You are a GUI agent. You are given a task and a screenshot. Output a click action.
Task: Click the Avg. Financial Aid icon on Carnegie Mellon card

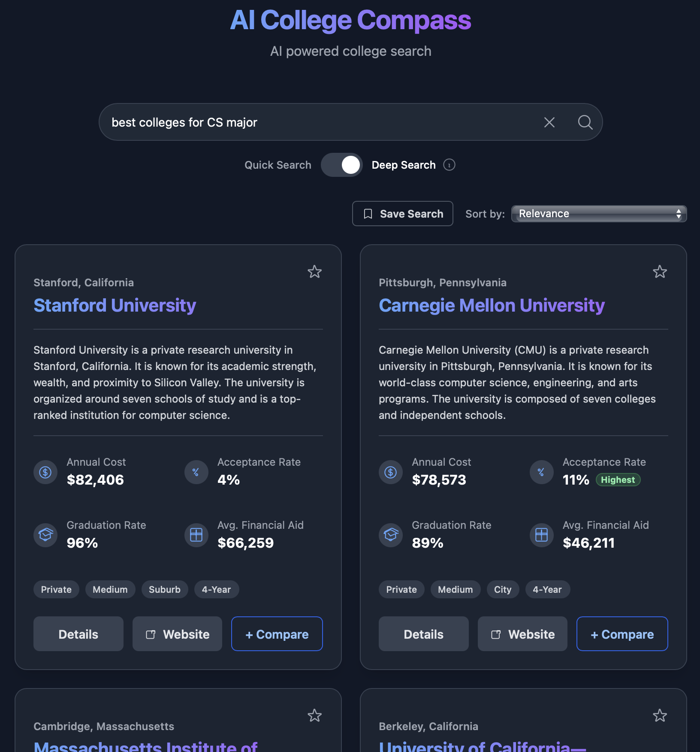click(x=541, y=535)
